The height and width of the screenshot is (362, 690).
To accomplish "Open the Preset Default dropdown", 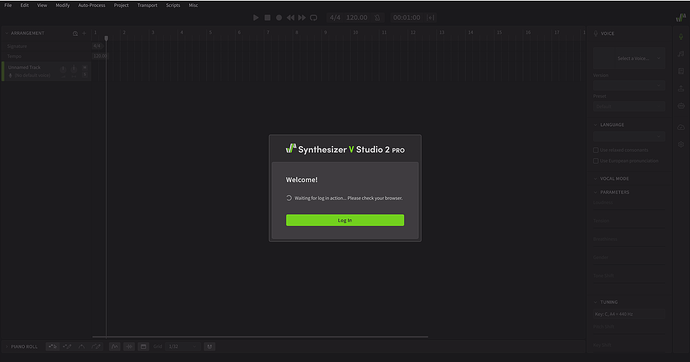I will point(629,106).
